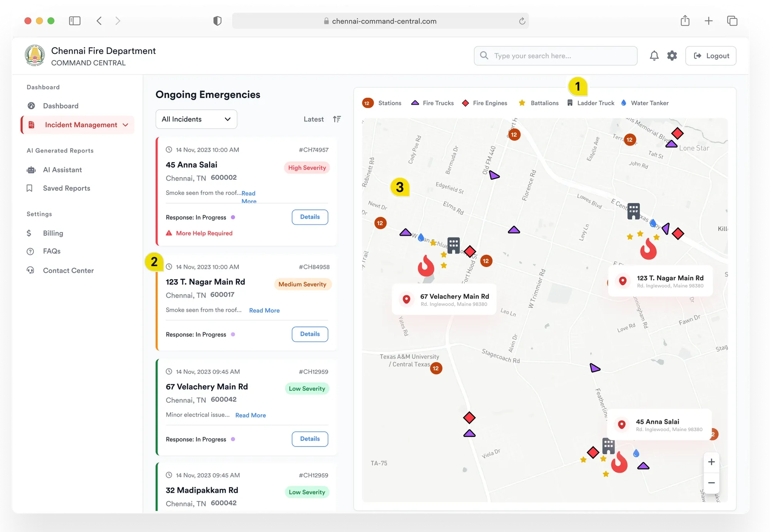Expand the Incident Management menu
This screenshot has height=532, width=770.
point(78,125)
